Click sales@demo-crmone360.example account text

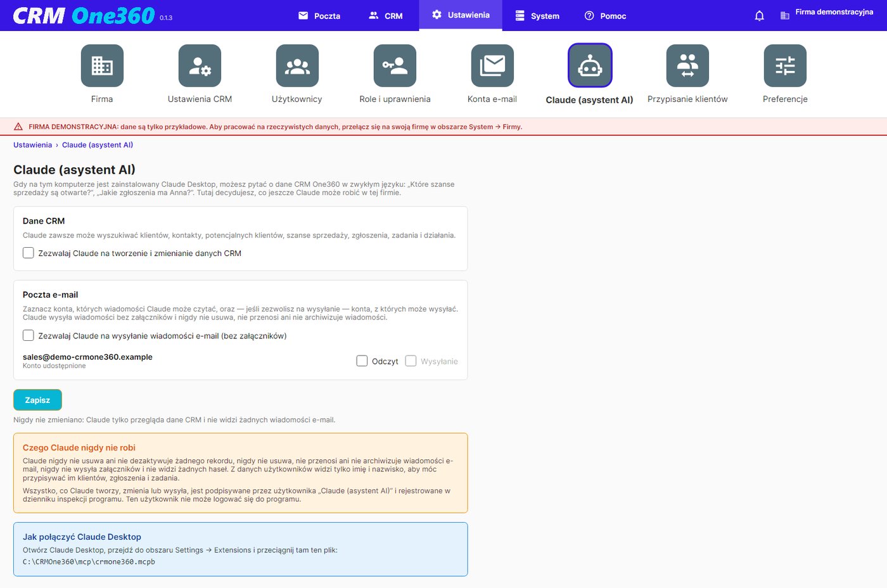click(x=87, y=357)
